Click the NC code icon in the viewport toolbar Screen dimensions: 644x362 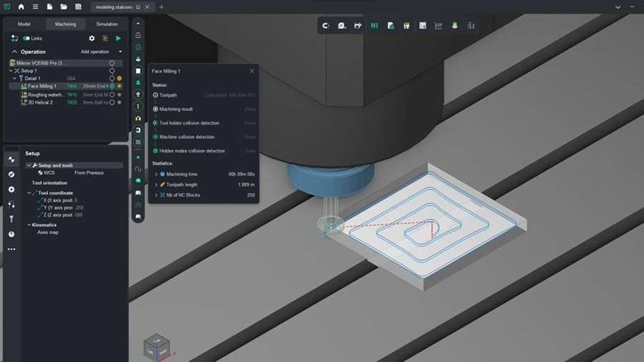coord(374,26)
